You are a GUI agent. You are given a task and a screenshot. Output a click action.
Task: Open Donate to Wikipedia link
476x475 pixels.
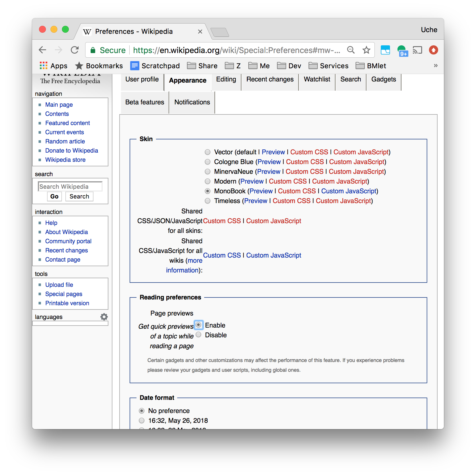coord(72,151)
